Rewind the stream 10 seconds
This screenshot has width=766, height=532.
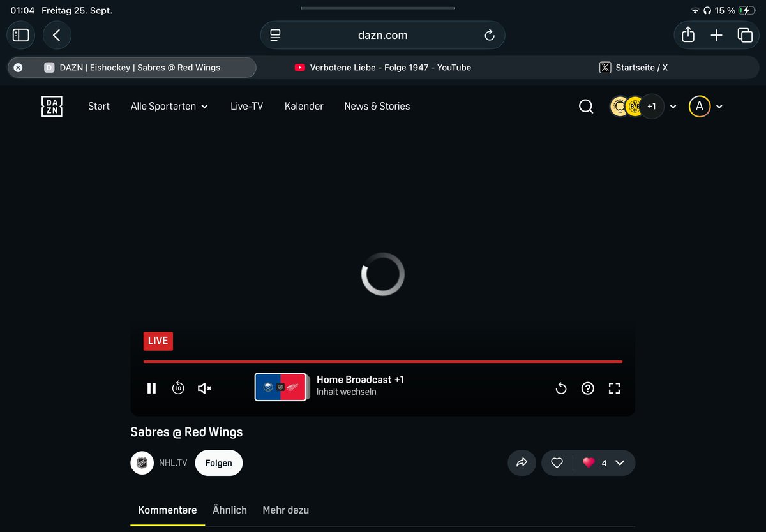click(178, 388)
